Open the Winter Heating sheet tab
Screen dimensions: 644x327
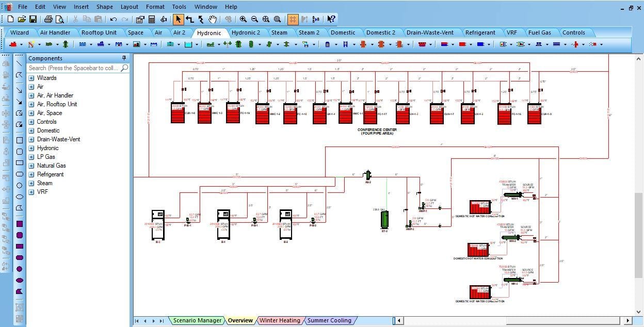(279, 320)
